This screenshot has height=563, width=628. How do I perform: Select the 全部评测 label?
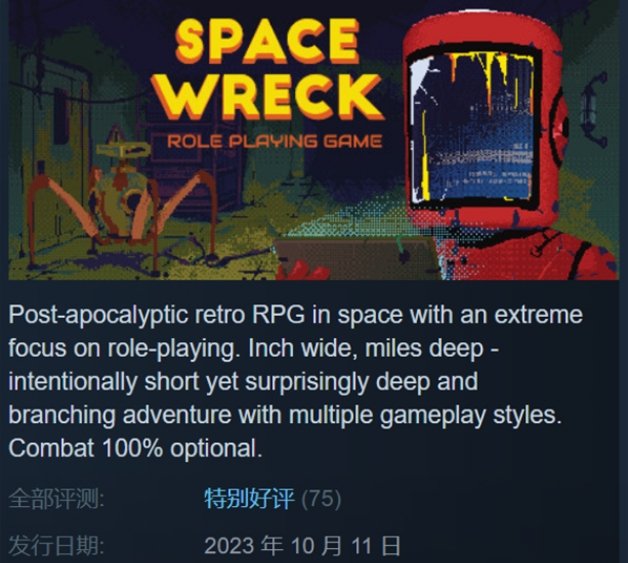point(57,499)
